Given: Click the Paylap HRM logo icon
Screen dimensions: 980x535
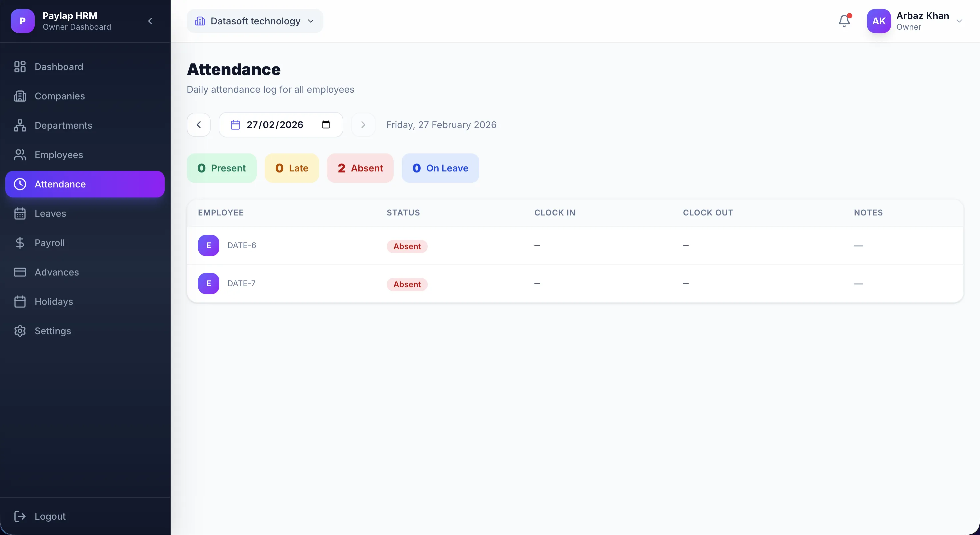Looking at the screenshot, I should (x=22, y=21).
